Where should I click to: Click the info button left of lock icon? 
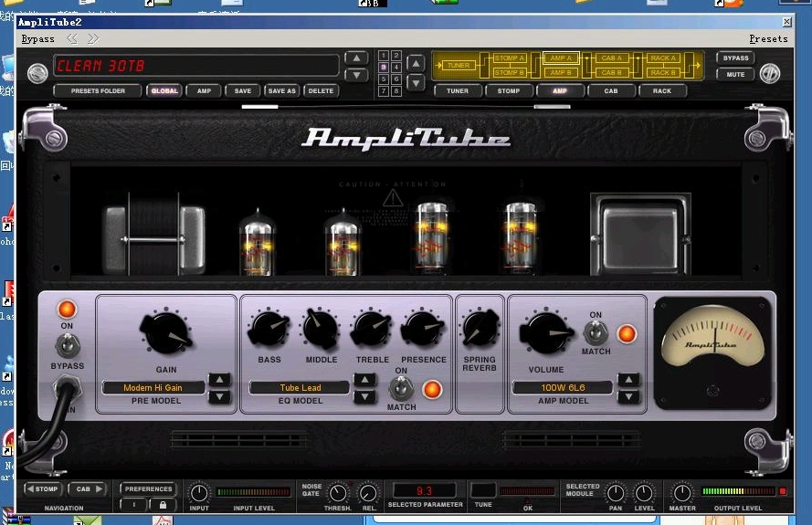[x=133, y=504]
